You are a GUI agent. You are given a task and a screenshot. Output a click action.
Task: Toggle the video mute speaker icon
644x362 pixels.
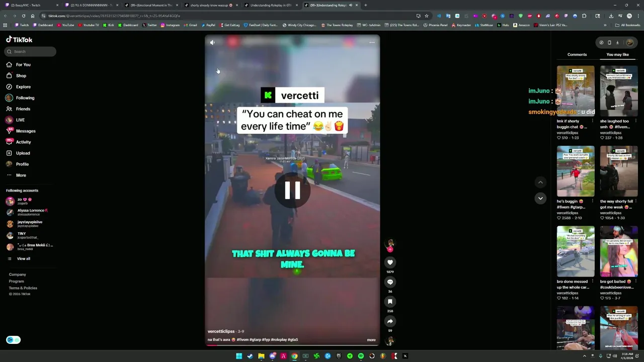point(212,43)
